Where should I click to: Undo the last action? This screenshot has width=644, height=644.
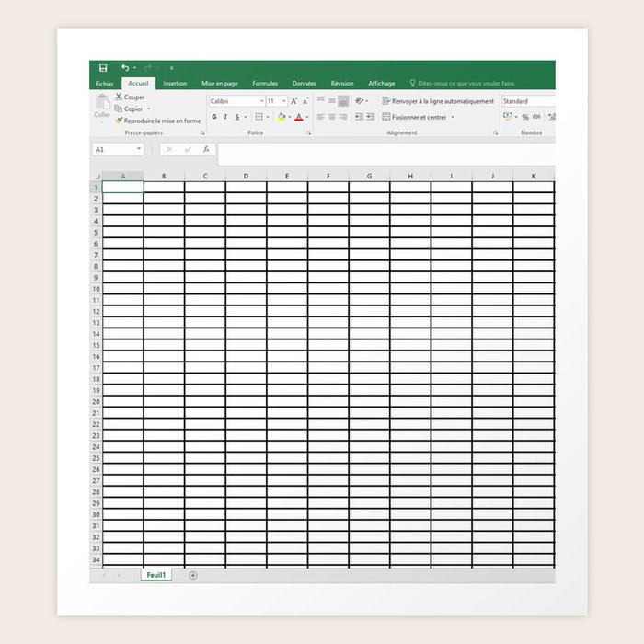coord(125,68)
